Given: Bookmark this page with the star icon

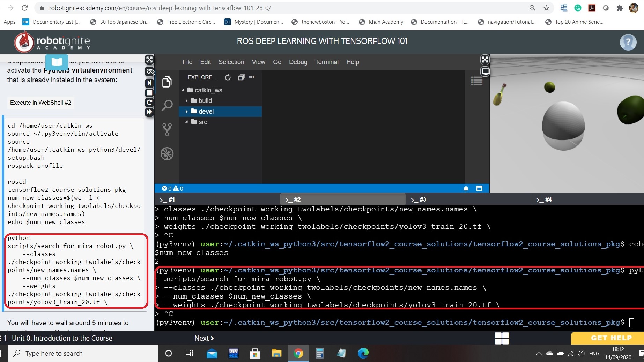Looking at the screenshot, I should point(546,8).
